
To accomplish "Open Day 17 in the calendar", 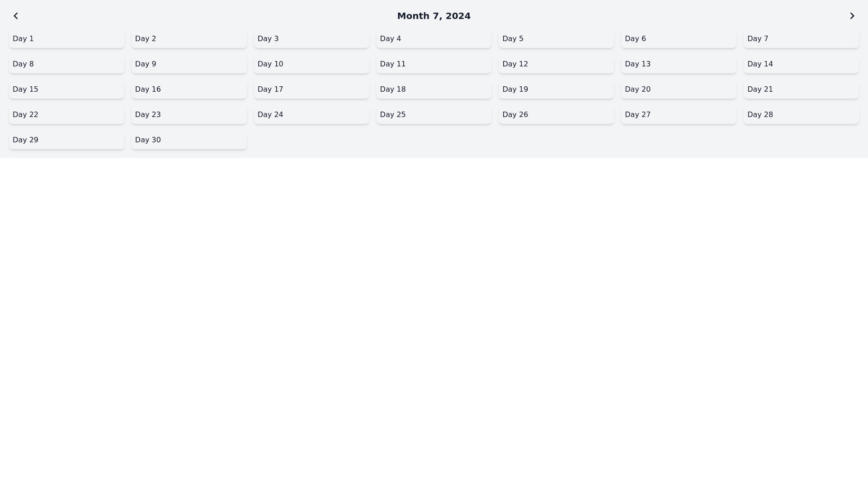I will (311, 89).
